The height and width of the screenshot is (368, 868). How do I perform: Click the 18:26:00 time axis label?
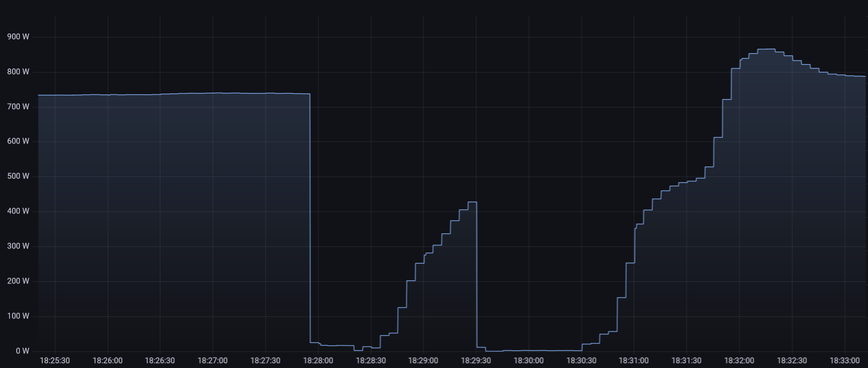pyautogui.click(x=108, y=361)
